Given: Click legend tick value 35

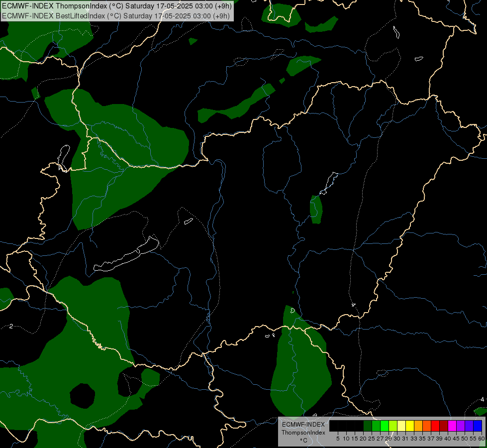Looking at the screenshot, I should [x=422, y=439].
